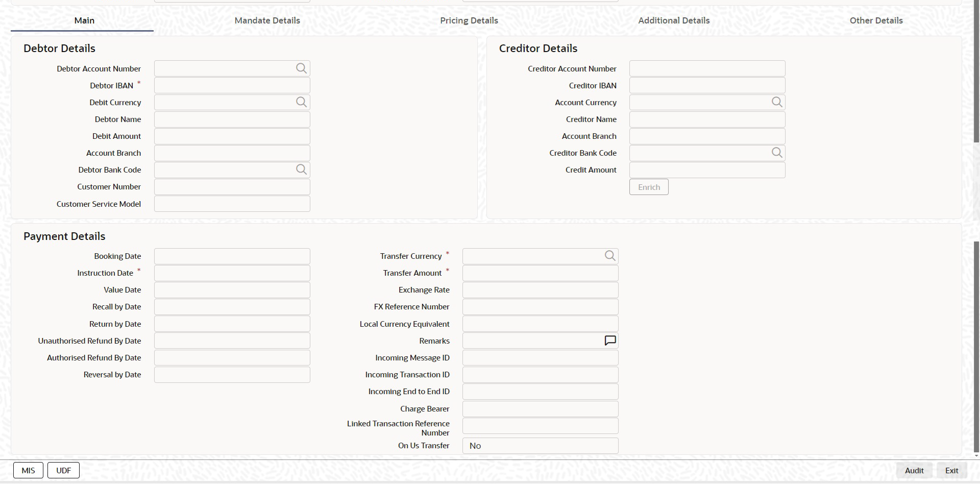Image resolution: width=980 pixels, height=484 pixels.
Task: Switch to the Mandate Details tab
Action: click(x=267, y=20)
